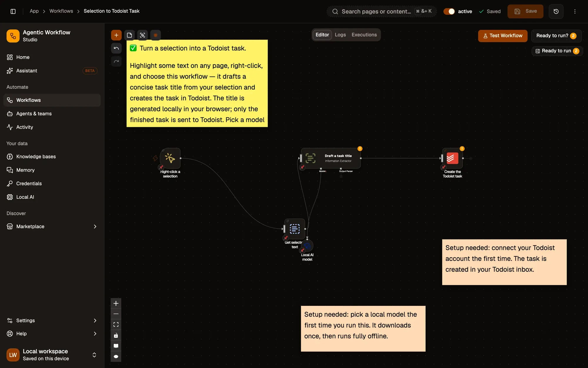The height and width of the screenshot is (368, 588).
Task: Toggle the canvas lock icon
Action: [116, 335]
